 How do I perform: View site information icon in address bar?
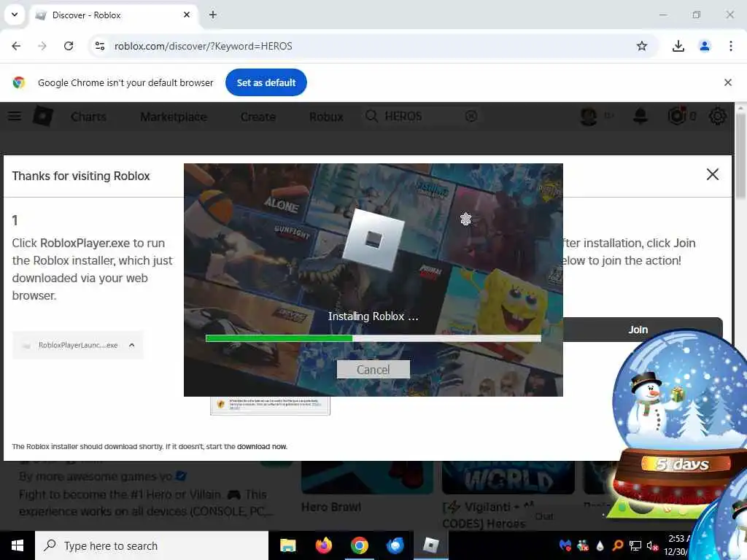(x=100, y=46)
